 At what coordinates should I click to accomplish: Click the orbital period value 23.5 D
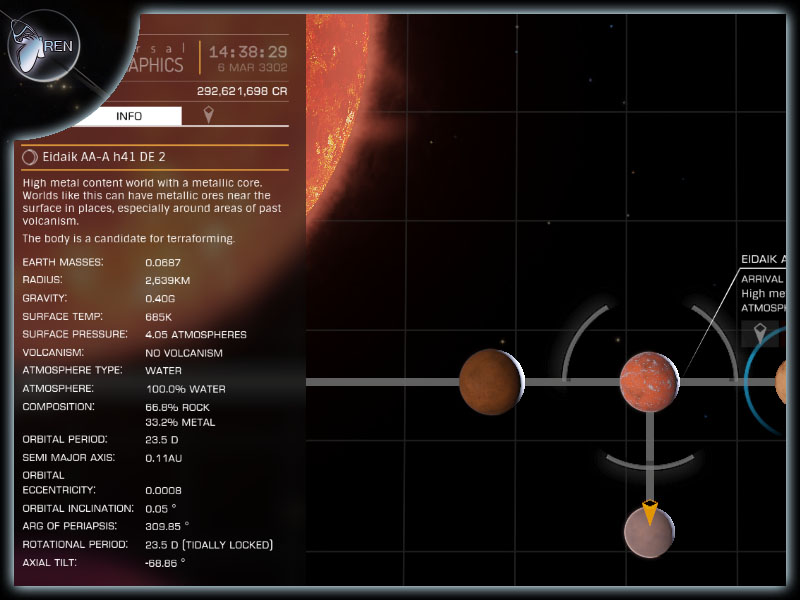pos(162,440)
